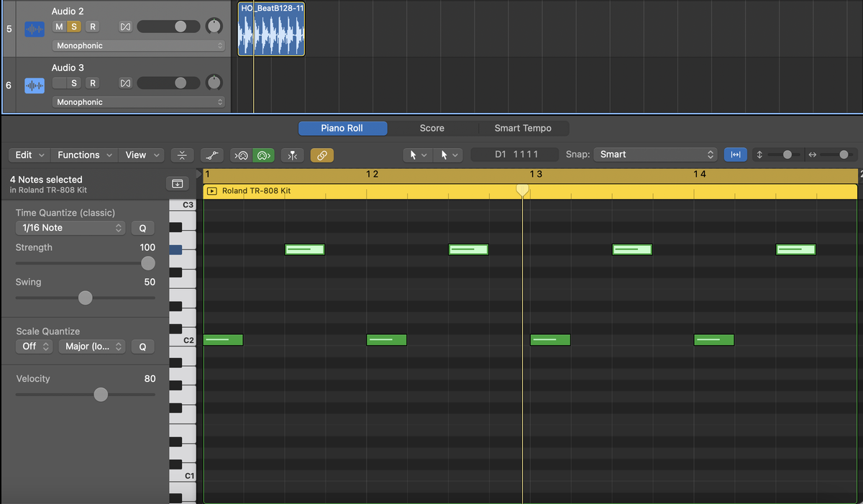Click the Scale Quantize Q button
Image resolution: width=863 pixels, height=504 pixels.
click(142, 347)
